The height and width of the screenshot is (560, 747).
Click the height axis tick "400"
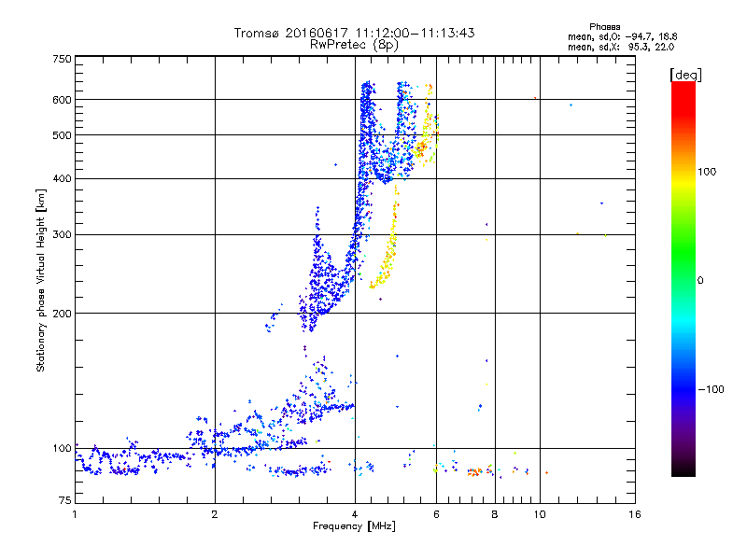[62, 179]
